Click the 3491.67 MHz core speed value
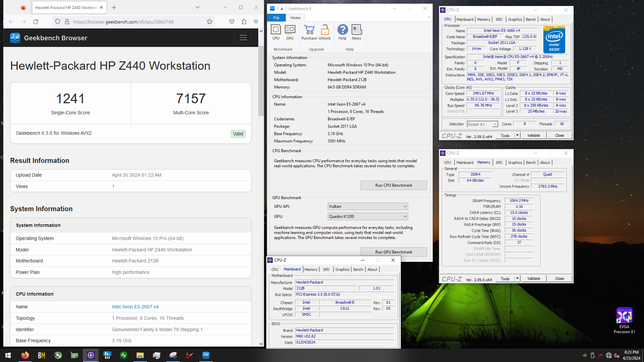 483,94
